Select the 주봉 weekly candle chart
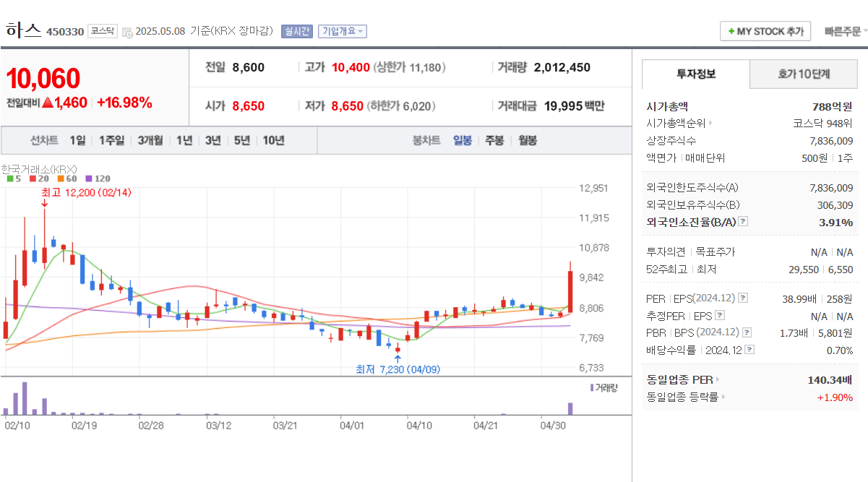Image resolution: width=868 pixels, height=482 pixels. pos(494,140)
